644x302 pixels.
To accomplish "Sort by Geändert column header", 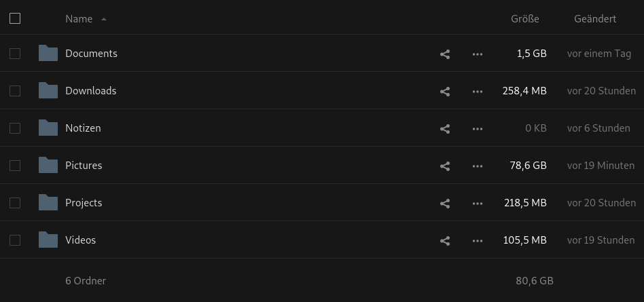I will click(x=595, y=19).
